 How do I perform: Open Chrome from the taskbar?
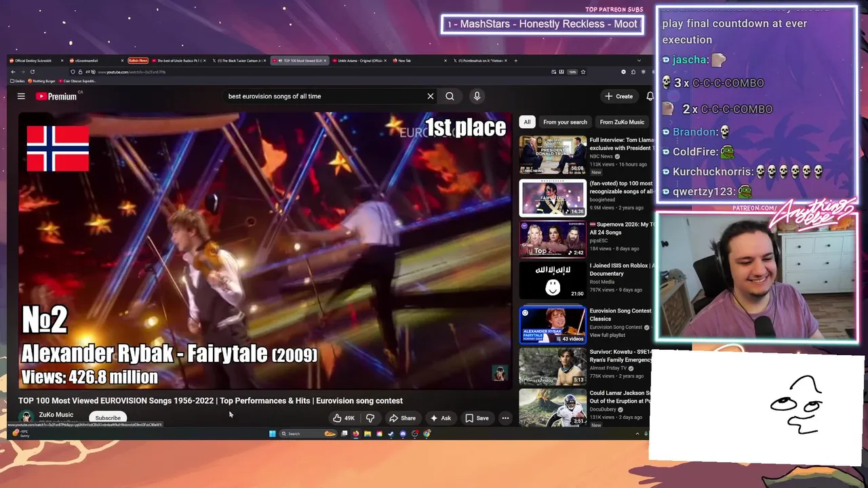tap(427, 434)
